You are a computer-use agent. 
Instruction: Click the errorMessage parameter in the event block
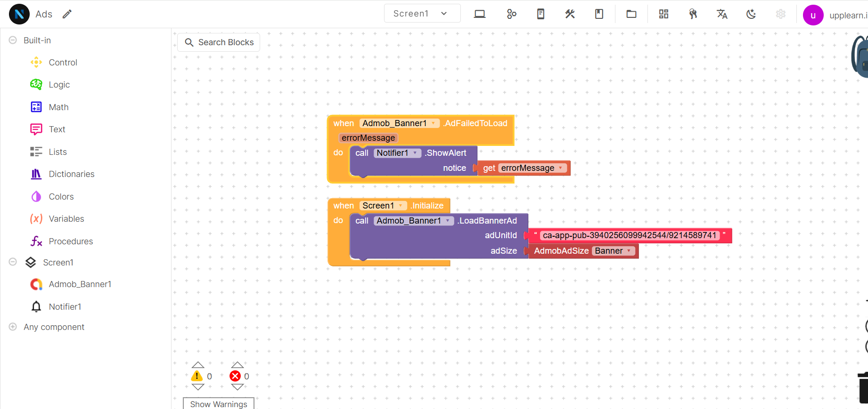coord(368,138)
